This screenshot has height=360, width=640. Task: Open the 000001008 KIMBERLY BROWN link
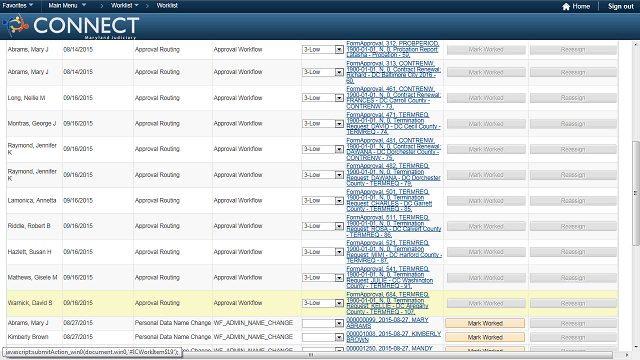coord(393,337)
